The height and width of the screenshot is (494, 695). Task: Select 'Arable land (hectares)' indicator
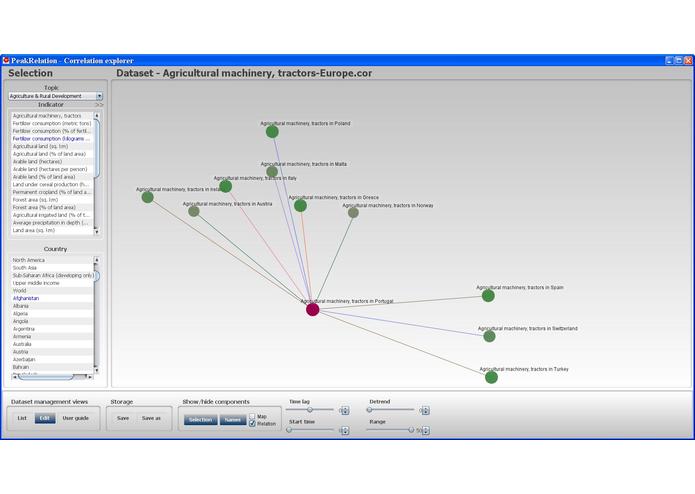[x=52, y=162]
